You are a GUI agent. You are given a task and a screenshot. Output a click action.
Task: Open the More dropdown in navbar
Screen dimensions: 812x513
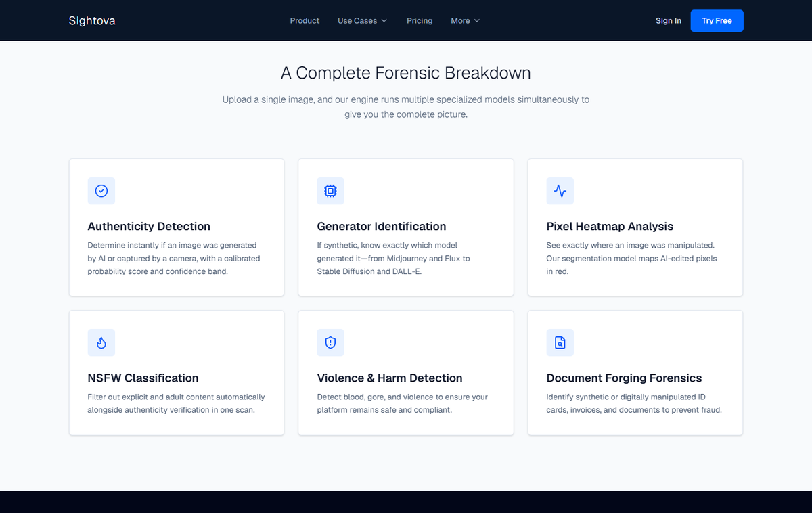466,21
